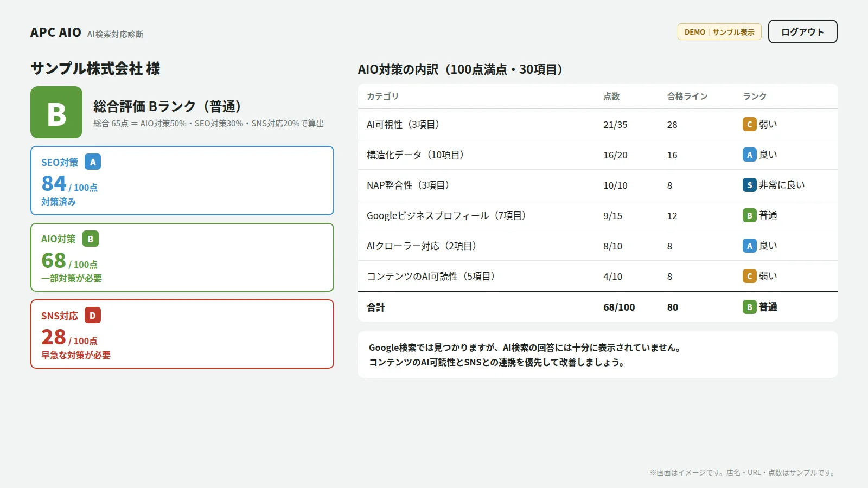The height and width of the screenshot is (488, 868).
Task: Click the 16/20 score value
Action: (x=615, y=155)
